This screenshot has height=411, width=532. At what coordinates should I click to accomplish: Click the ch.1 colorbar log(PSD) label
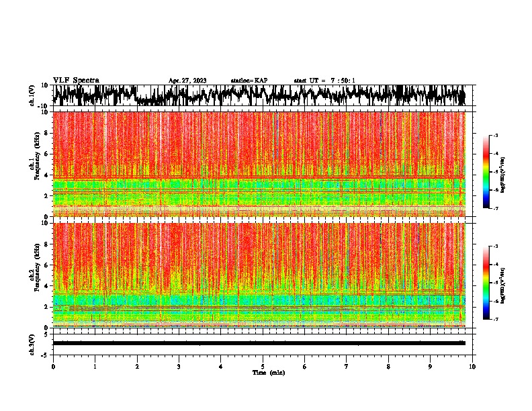pos(502,175)
